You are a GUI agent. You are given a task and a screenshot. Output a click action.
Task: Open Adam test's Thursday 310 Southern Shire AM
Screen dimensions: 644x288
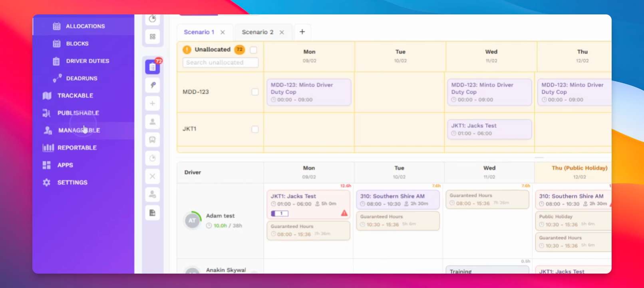[573, 200]
